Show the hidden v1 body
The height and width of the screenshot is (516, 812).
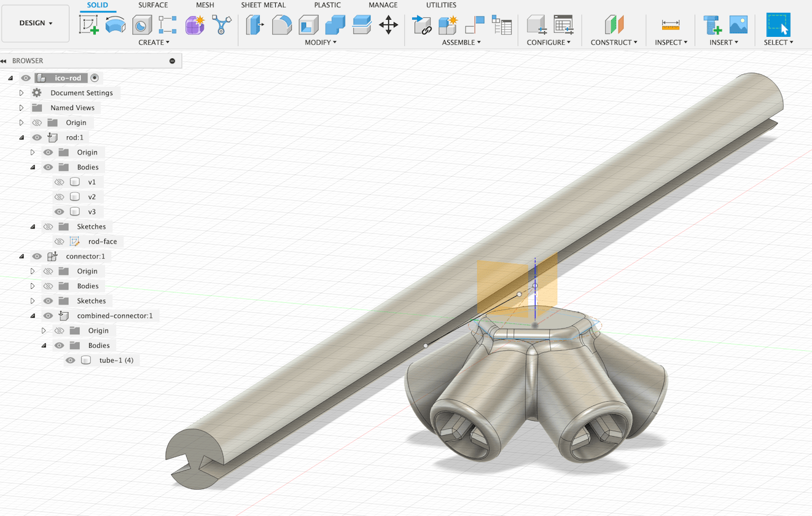(60, 182)
